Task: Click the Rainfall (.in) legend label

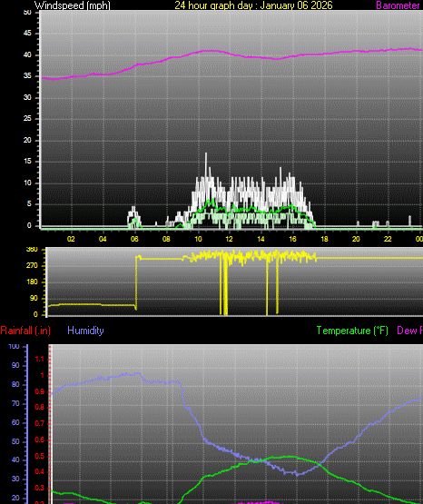Action: coord(25,331)
